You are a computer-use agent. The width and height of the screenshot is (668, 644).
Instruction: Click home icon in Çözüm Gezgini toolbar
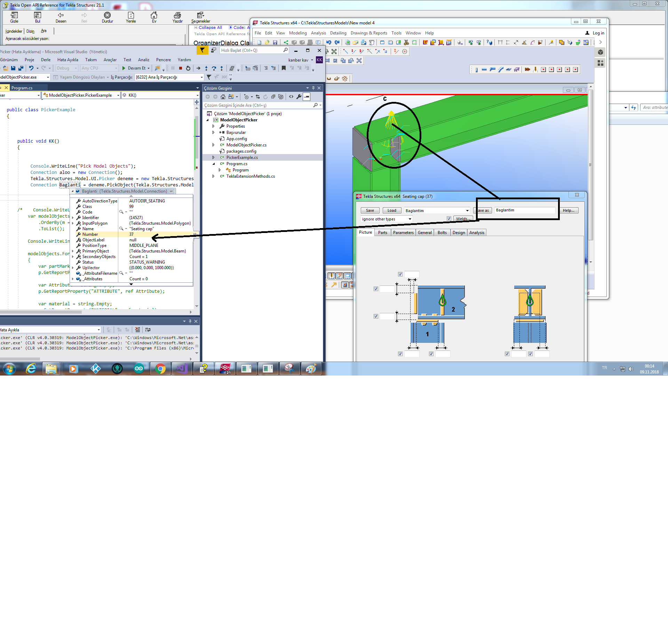tap(223, 97)
